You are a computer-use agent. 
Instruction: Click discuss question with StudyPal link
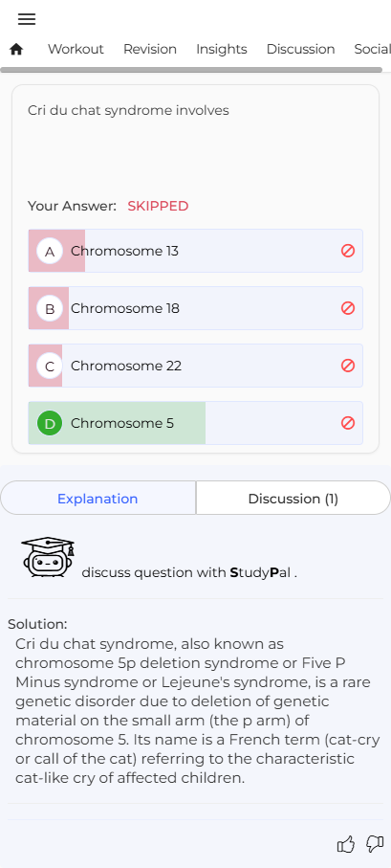click(x=189, y=572)
